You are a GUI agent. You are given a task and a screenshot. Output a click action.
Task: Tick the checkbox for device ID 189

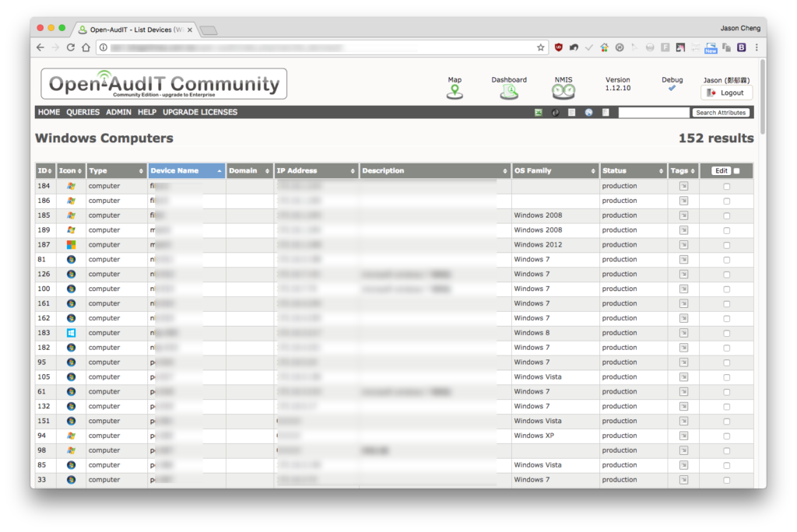(x=727, y=231)
